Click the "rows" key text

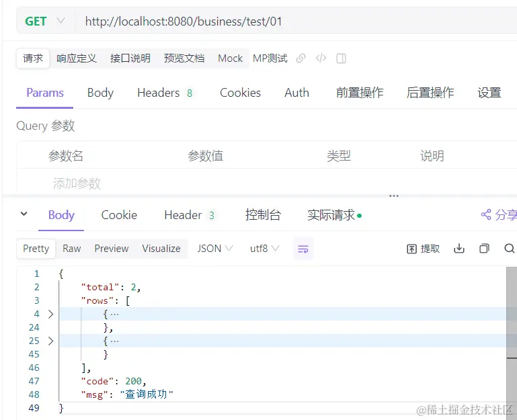coord(97,301)
